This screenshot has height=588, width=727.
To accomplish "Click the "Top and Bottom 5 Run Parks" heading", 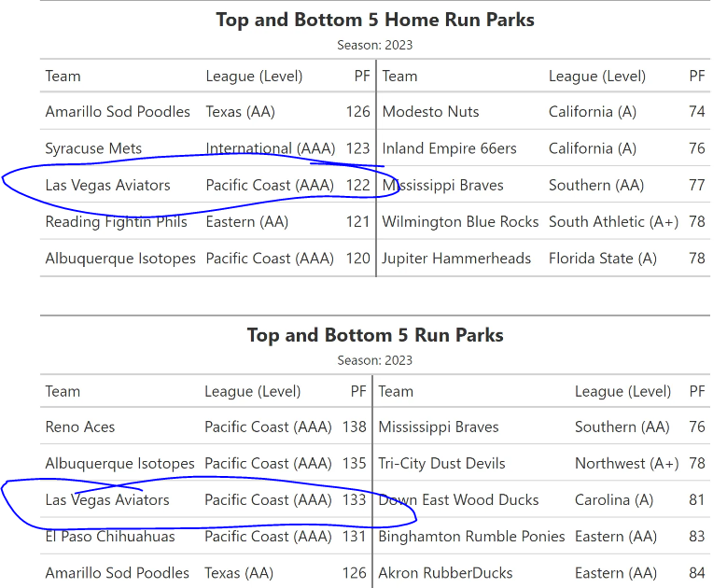I will click(x=375, y=335).
